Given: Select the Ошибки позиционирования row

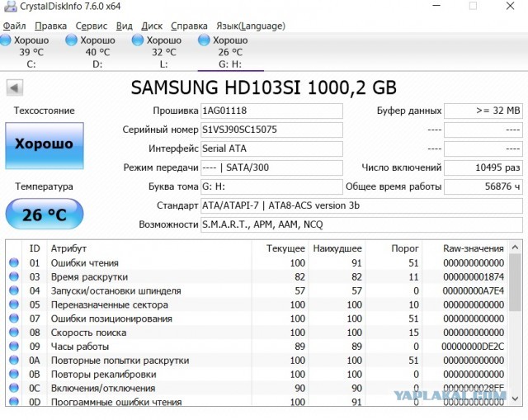Looking at the screenshot, I should 257,319.
